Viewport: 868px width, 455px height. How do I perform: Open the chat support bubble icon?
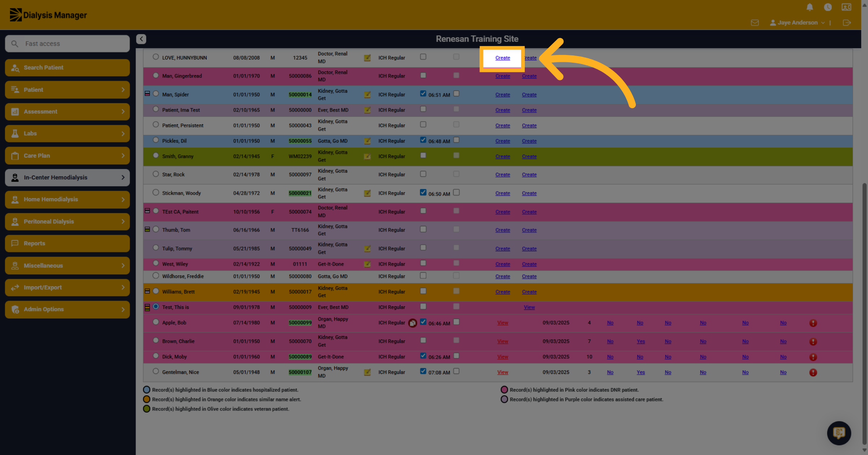pos(839,433)
